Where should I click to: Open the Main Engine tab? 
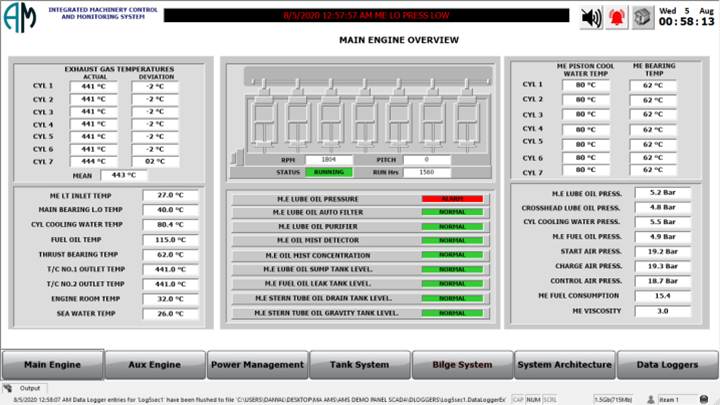point(51,365)
